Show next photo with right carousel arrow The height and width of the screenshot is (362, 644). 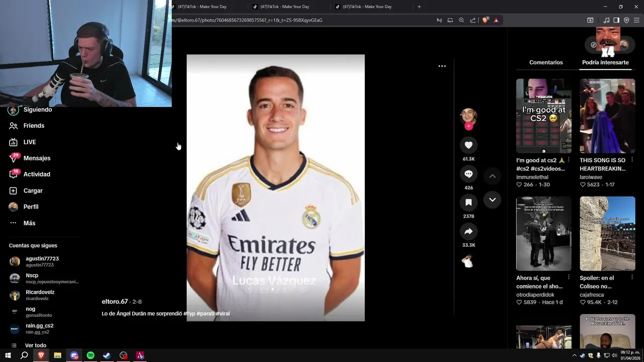pyautogui.click(x=302, y=289)
